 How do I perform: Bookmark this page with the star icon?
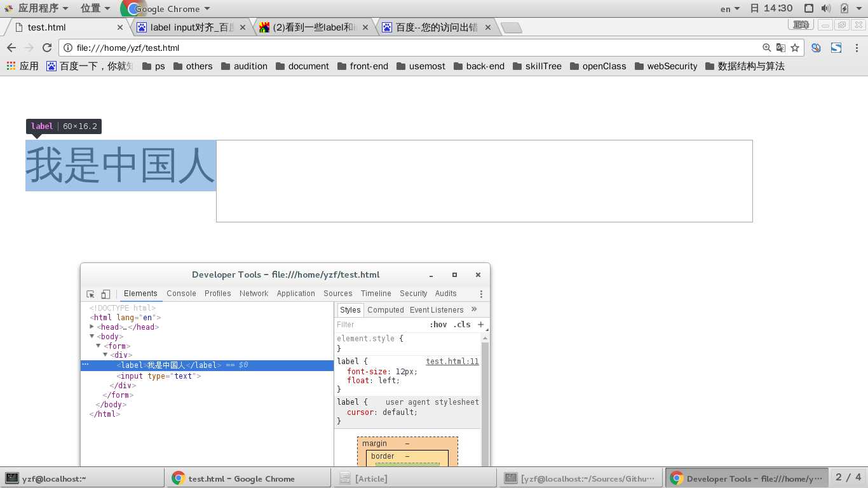795,48
